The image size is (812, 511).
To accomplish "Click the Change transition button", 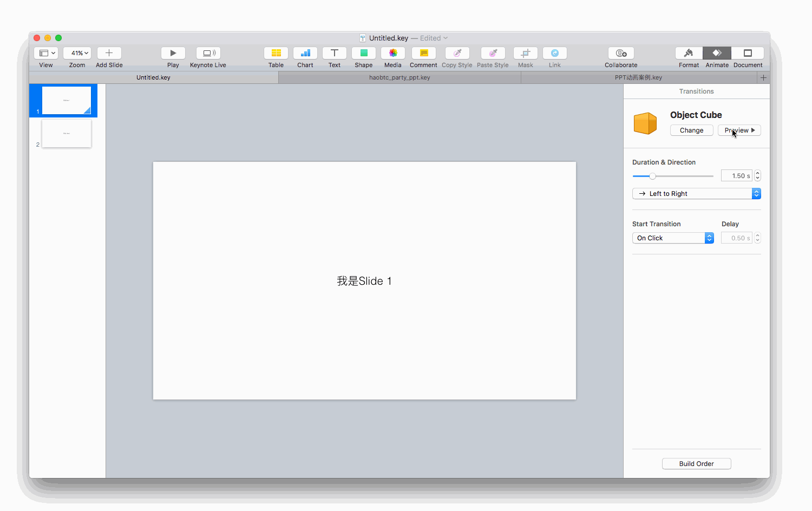I will (x=691, y=130).
